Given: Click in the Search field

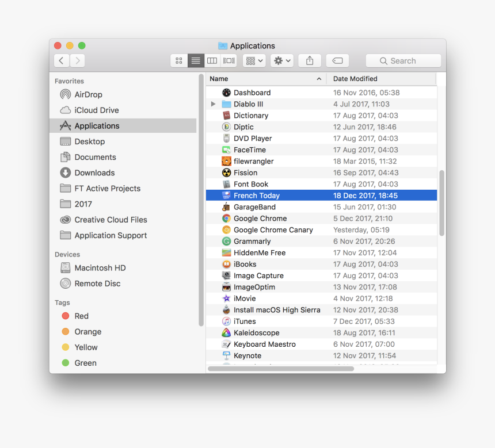Looking at the screenshot, I should (403, 60).
